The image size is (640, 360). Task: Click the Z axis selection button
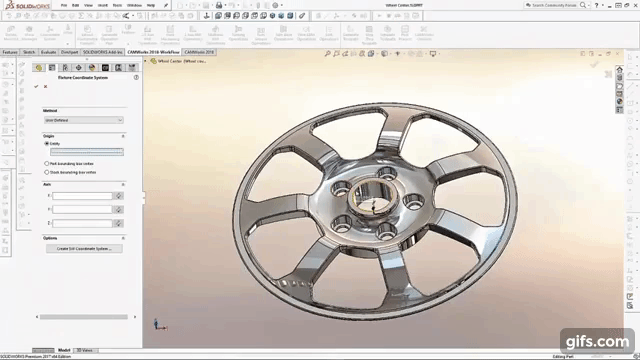(x=119, y=223)
